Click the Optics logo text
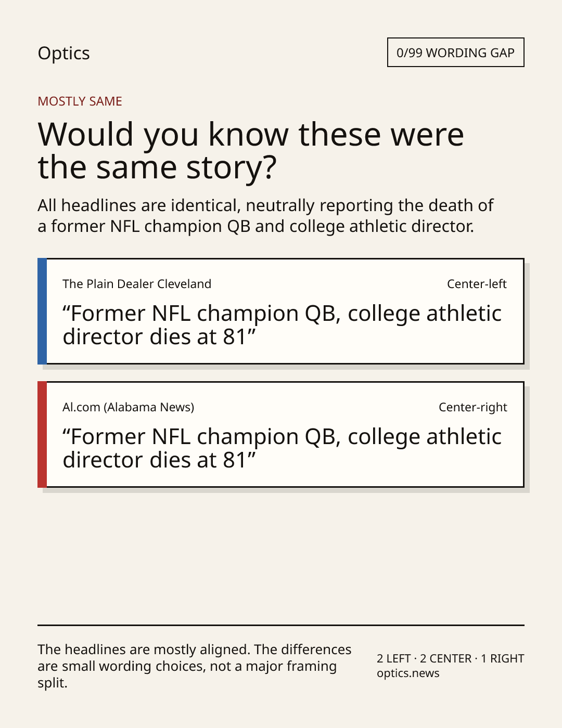This screenshot has height=728, width=562. click(63, 53)
